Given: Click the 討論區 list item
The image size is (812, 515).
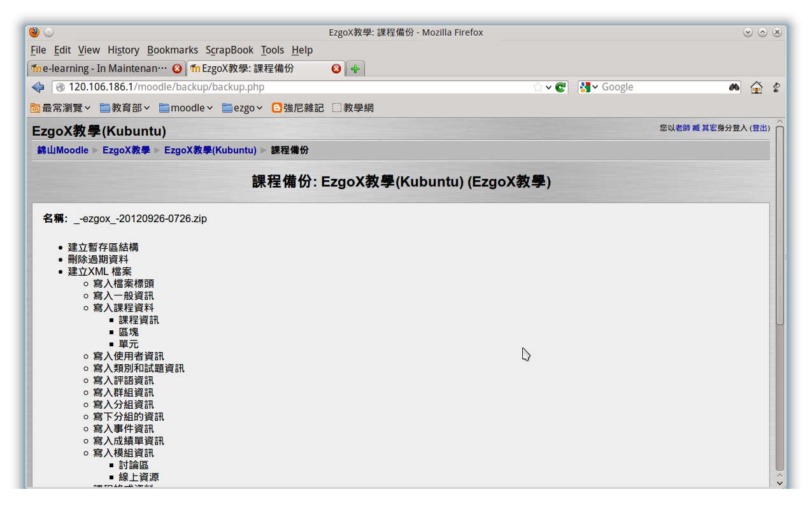Looking at the screenshot, I should [134, 465].
